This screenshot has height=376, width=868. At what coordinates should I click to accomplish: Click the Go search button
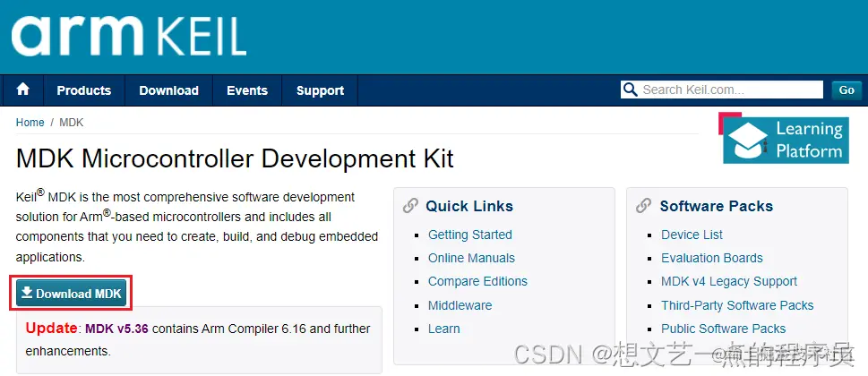click(x=847, y=90)
